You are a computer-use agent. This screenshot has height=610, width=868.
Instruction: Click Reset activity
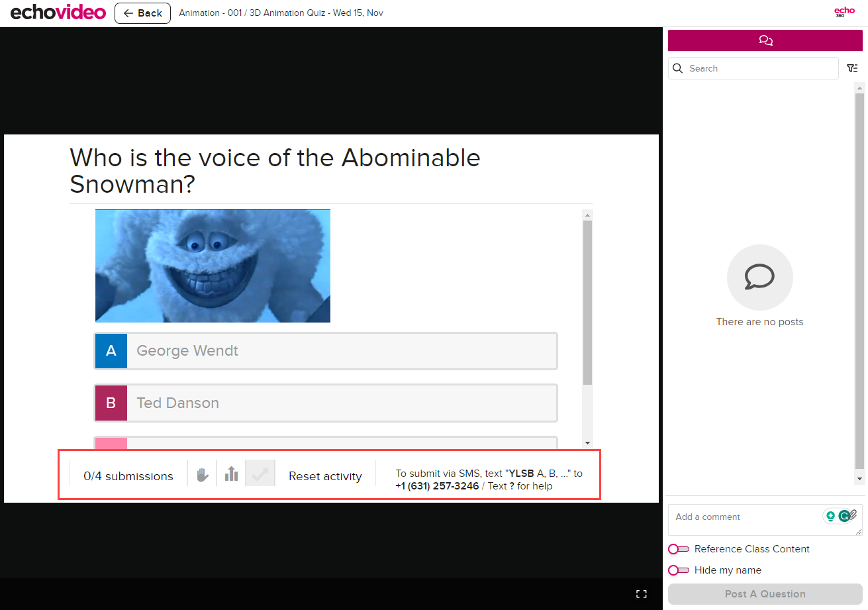pyautogui.click(x=325, y=476)
